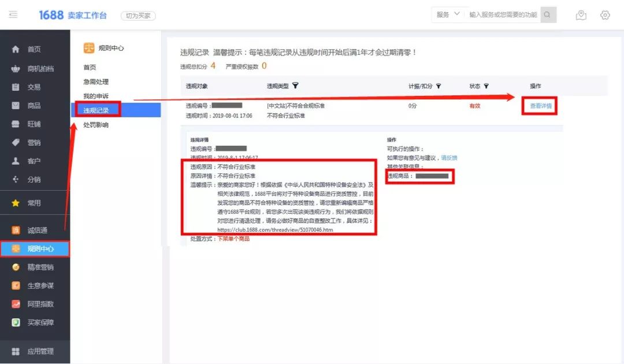Filter by 状态 column funnel icon
The width and height of the screenshot is (624, 364).
point(486,86)
